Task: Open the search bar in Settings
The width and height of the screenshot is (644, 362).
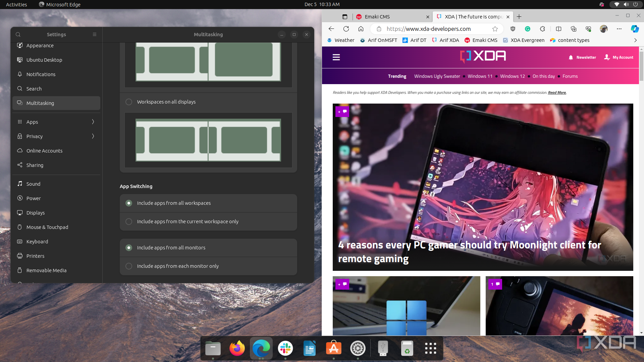Action: tap(18, 34)
